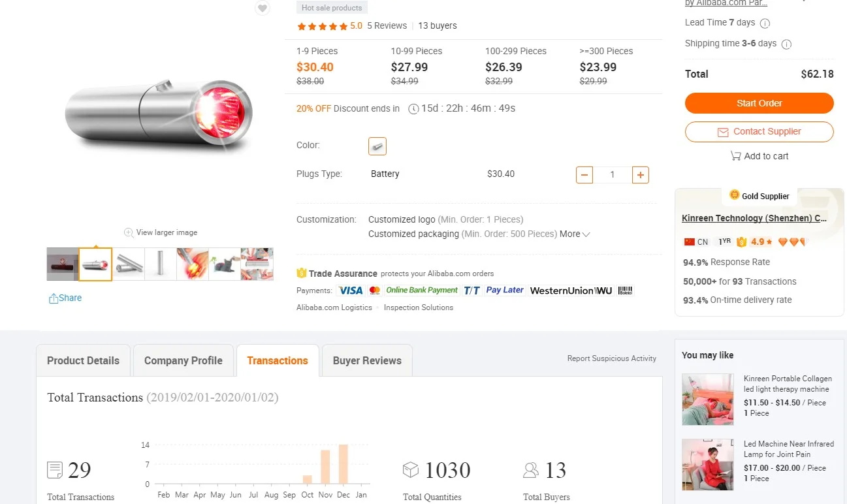Click the quantity input field

point(613,174)
